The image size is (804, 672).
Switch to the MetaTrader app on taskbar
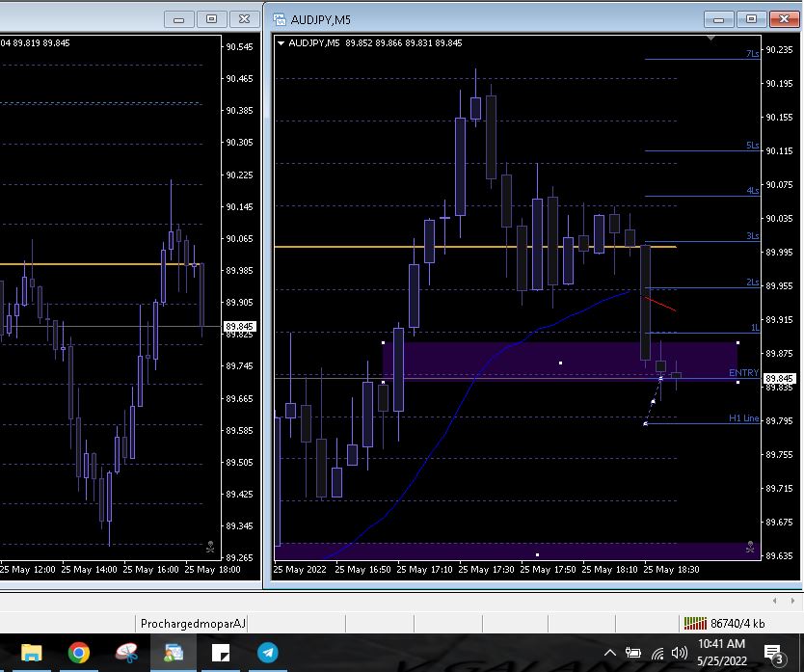pyautogui.click(x=174, y=653)
